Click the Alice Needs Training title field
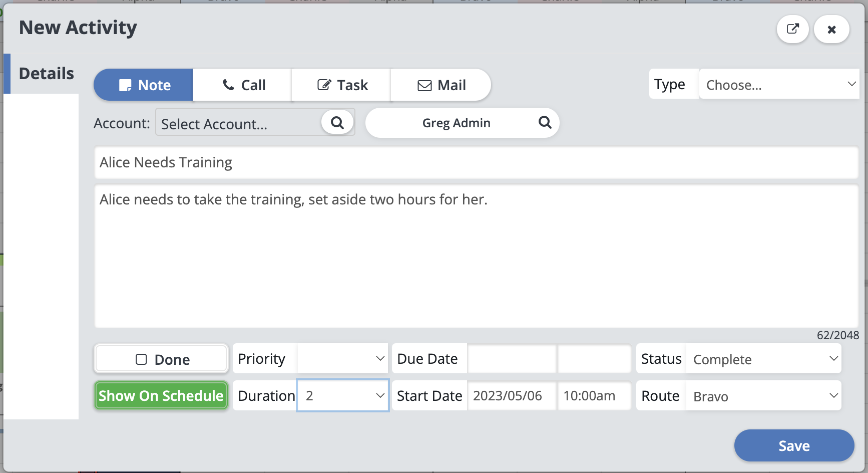The width and height of the screenshot is (868, 473). click(476, 162)
